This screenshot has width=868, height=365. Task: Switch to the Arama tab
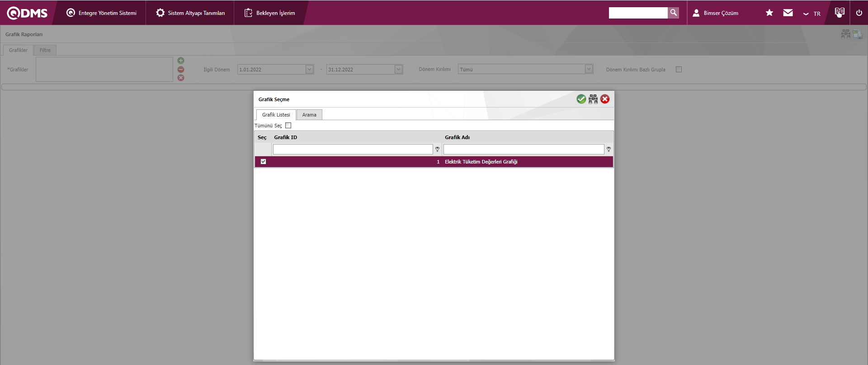(309, 115)
